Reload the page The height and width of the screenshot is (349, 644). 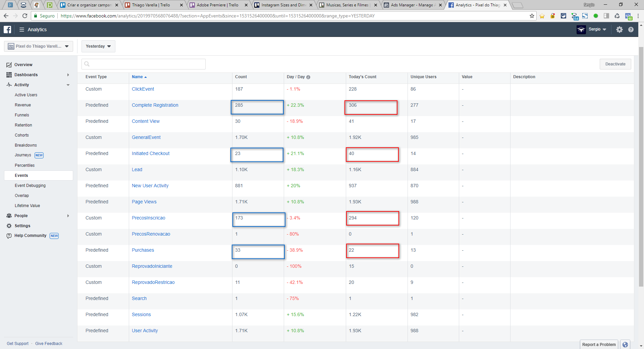(24, 16)
